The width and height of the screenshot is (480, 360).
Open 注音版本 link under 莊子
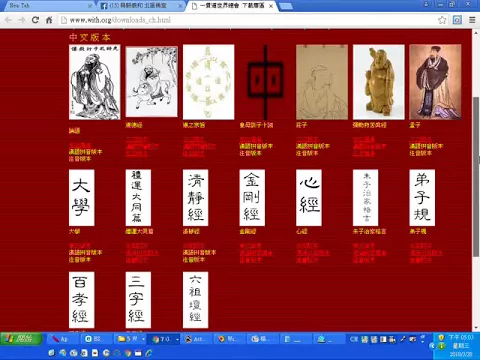point(307,153)
